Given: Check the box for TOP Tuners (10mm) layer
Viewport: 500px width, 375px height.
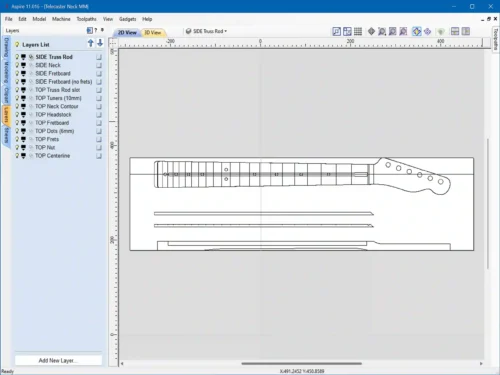Looking at the screenshot, I should 99,98.
